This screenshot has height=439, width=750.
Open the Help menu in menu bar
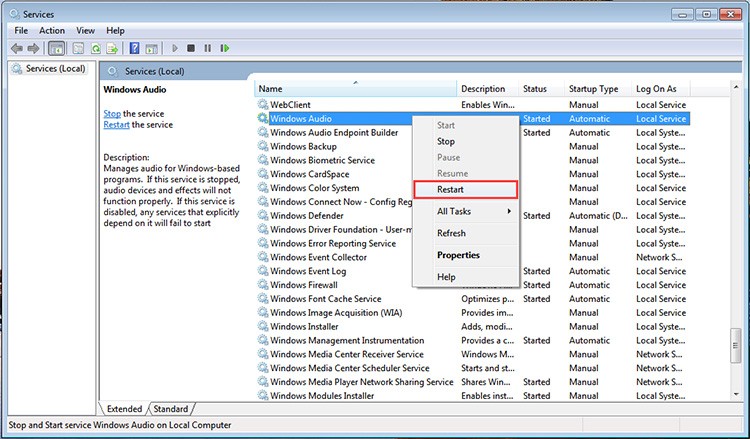[x=115, y=31]
